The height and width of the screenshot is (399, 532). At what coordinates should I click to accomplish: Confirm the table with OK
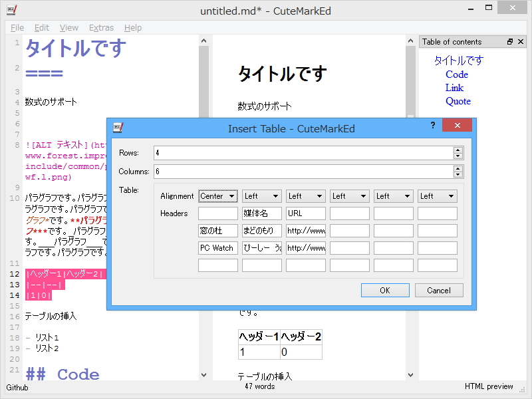[x=385, y=290]
